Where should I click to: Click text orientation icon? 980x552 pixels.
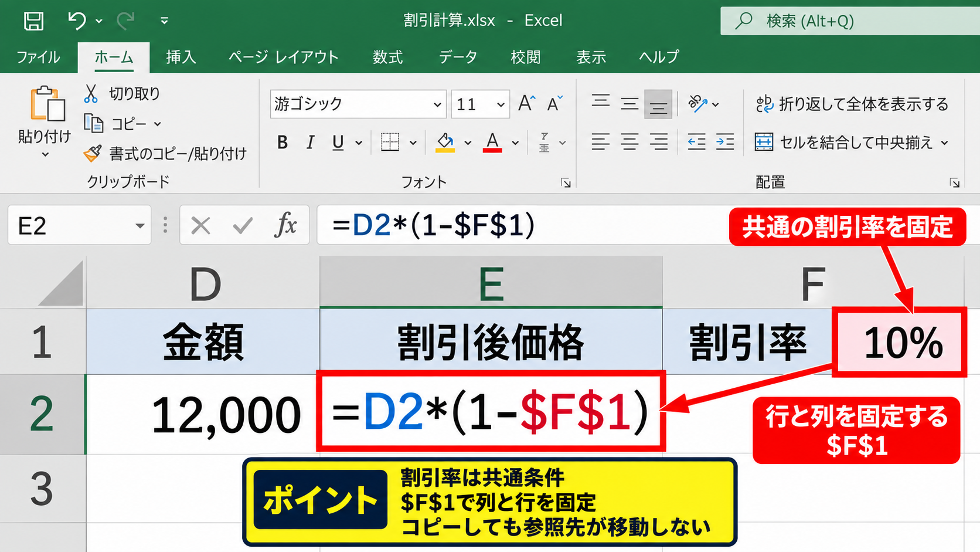[697, 104]
